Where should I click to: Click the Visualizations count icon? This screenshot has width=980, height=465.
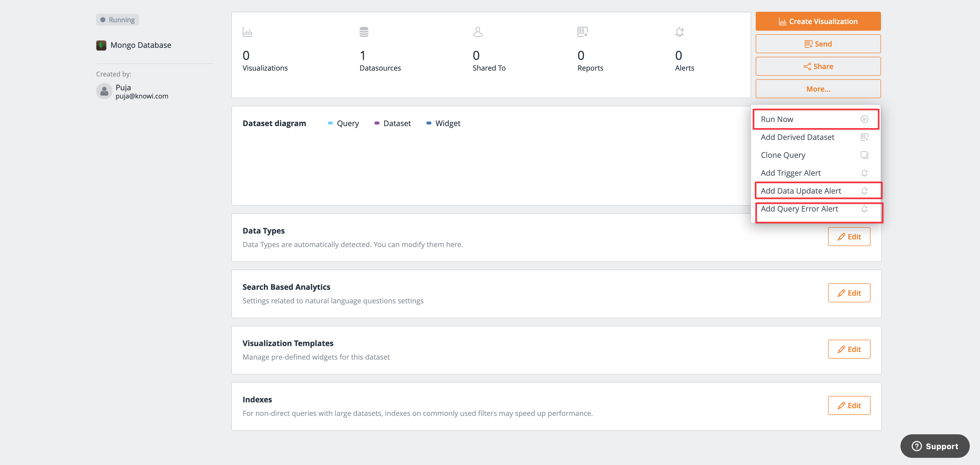[x=248, y=32]
